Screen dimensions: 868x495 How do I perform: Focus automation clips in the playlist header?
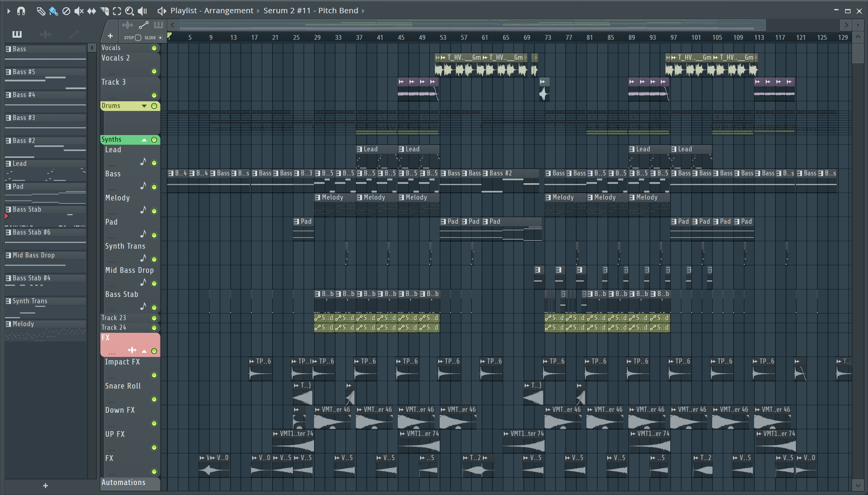[x=144, y=25]
